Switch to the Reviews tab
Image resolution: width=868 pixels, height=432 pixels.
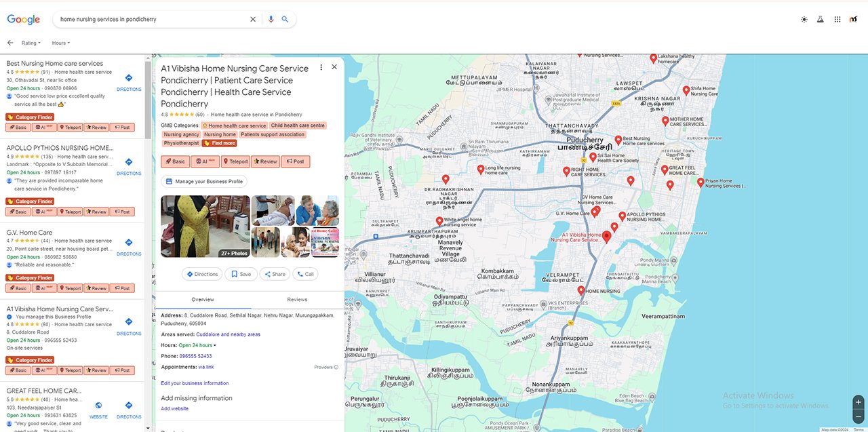(297, 300)
